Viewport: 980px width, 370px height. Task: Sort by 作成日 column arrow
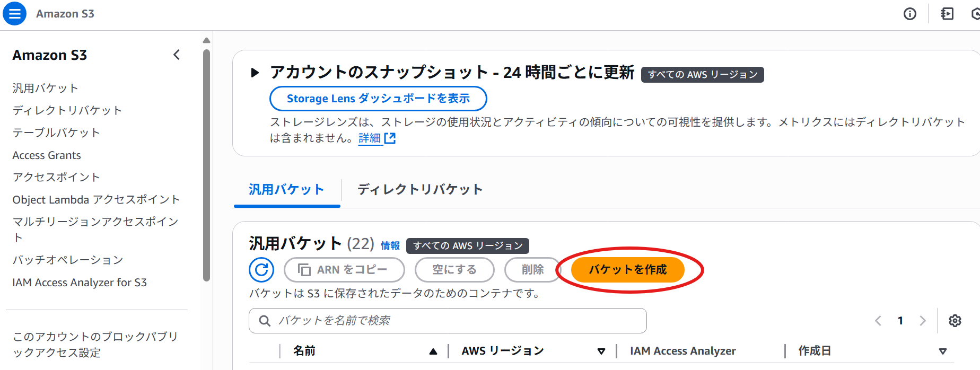pos(943,351)
